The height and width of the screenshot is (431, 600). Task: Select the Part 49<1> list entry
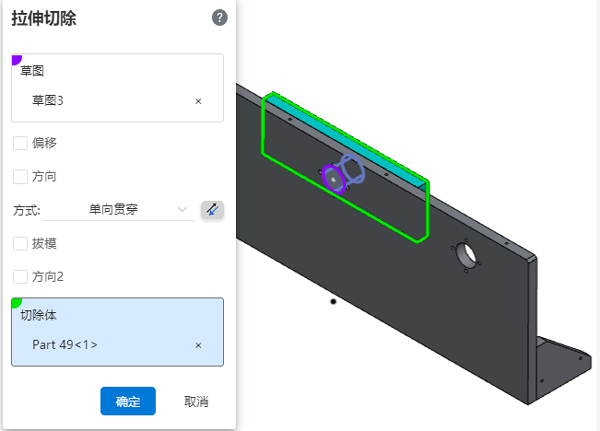[x=64, y=344]
